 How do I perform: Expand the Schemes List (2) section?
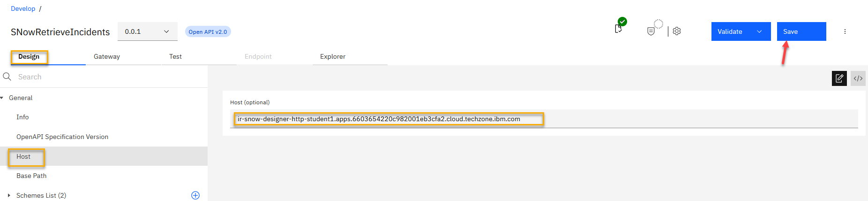[x=9, y=195]
